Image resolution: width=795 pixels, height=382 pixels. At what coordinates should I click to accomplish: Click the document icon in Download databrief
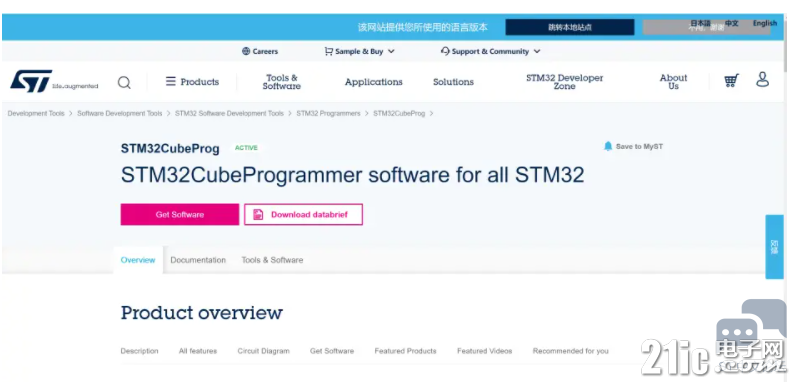[x=258, y=215]
